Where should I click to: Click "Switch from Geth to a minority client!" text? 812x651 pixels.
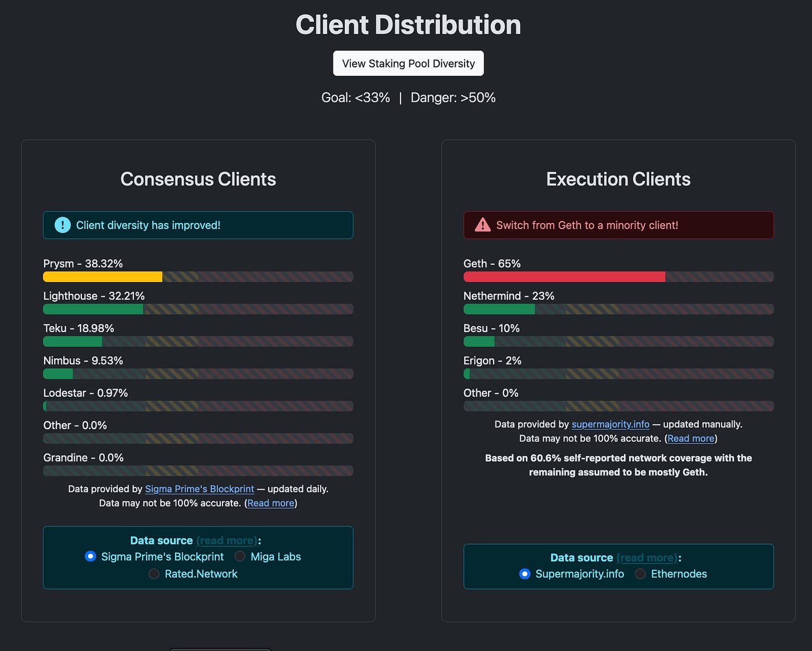coord(587,225)
